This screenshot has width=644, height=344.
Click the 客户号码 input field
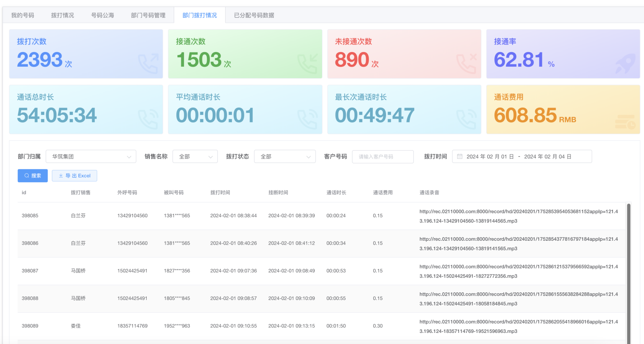[383, 157]
